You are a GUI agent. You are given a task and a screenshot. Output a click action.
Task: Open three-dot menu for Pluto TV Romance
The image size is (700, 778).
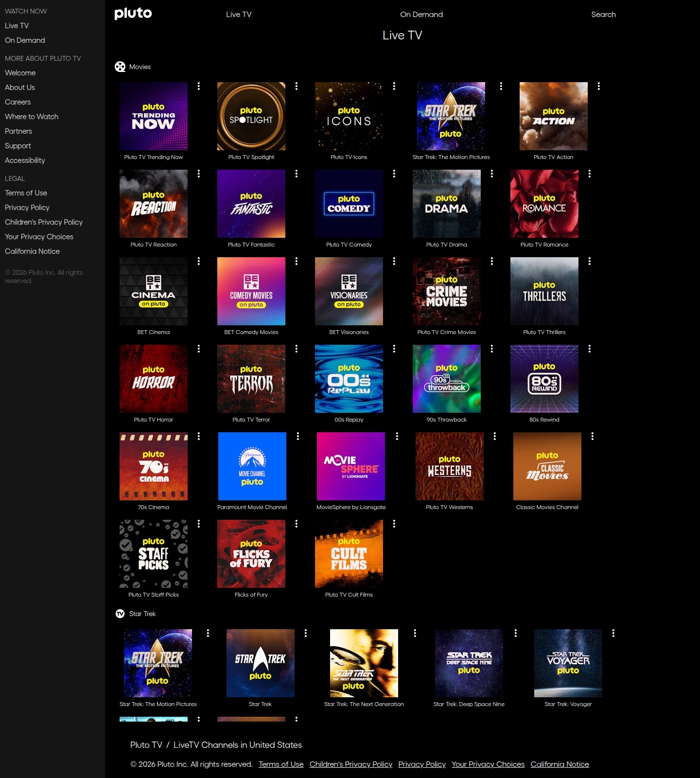(590, 174)
